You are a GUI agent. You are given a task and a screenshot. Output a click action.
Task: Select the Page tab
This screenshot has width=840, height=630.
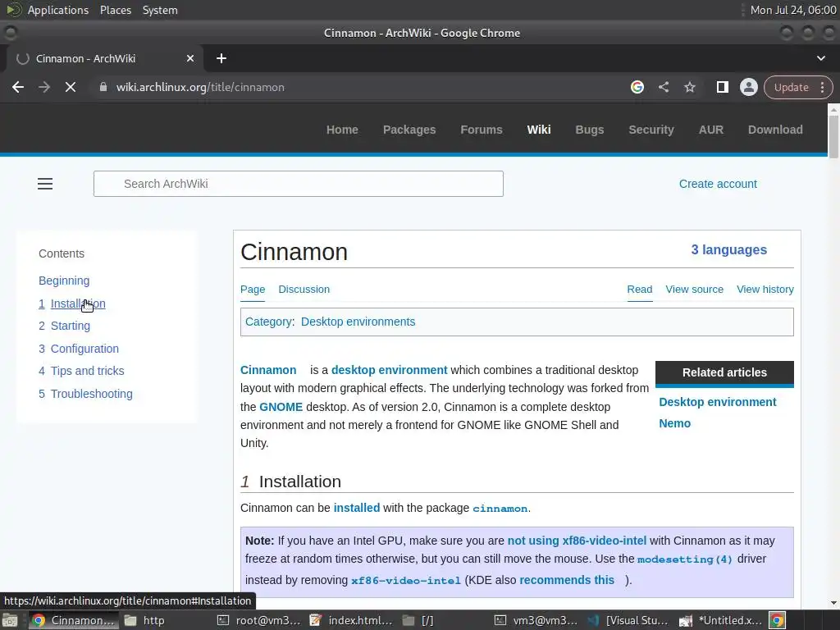(x=253, y=290)
